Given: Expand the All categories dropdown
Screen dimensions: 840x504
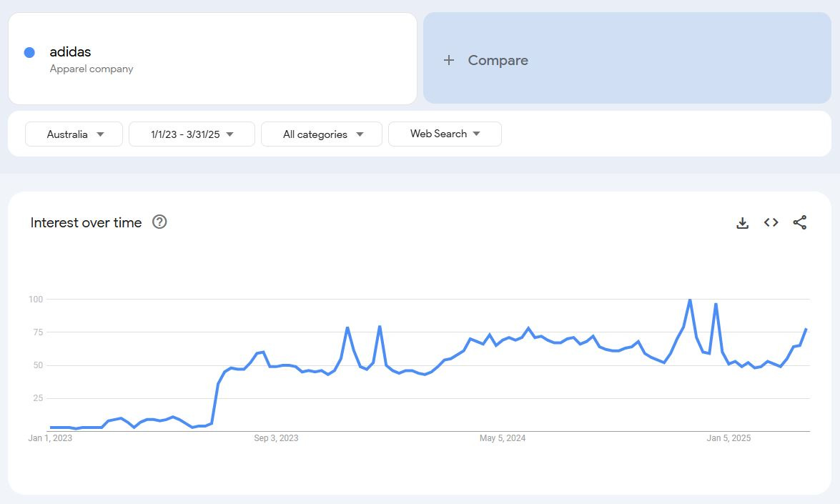Looking at the screenshot, I should [x=322, y=134].
